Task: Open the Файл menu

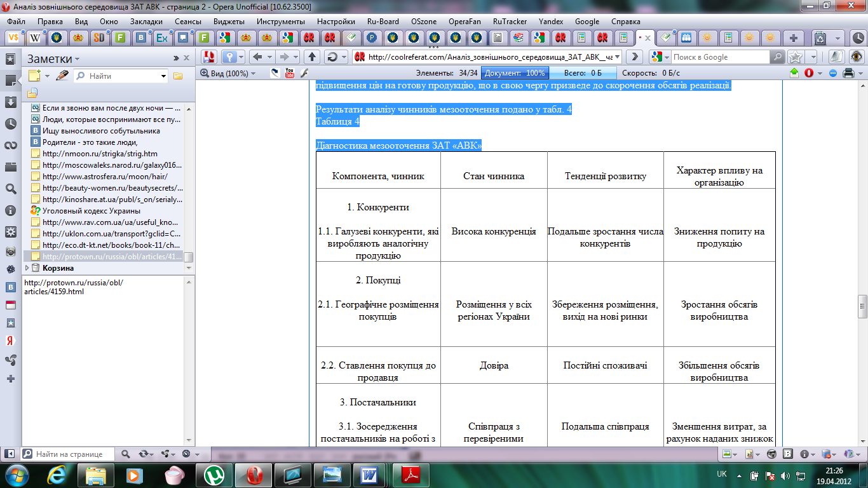Action: tap(17, 21)
